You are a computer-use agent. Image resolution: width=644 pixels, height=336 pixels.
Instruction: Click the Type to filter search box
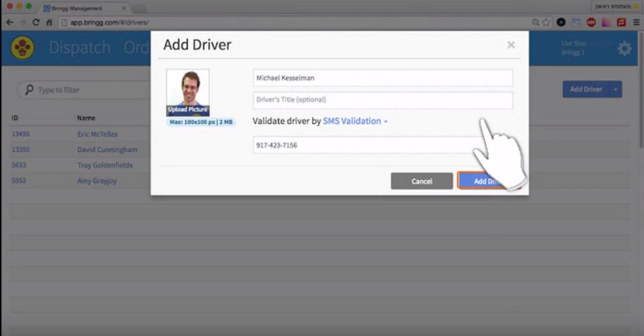tap(85, 89)
